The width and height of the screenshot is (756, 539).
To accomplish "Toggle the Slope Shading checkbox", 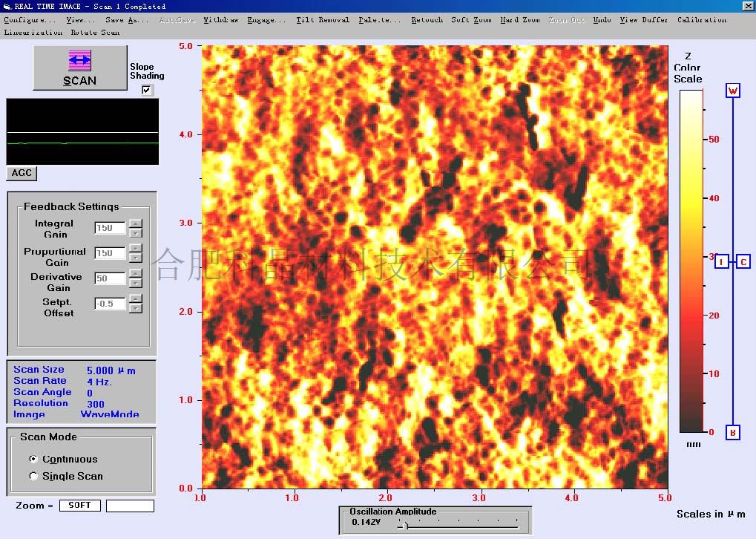I will (x=147, y=91).
